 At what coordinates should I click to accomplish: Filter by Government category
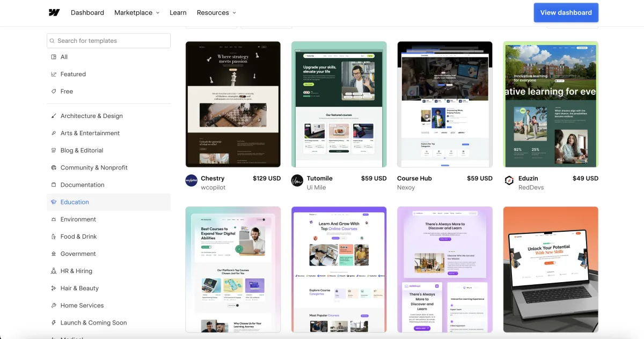[78, 254]
